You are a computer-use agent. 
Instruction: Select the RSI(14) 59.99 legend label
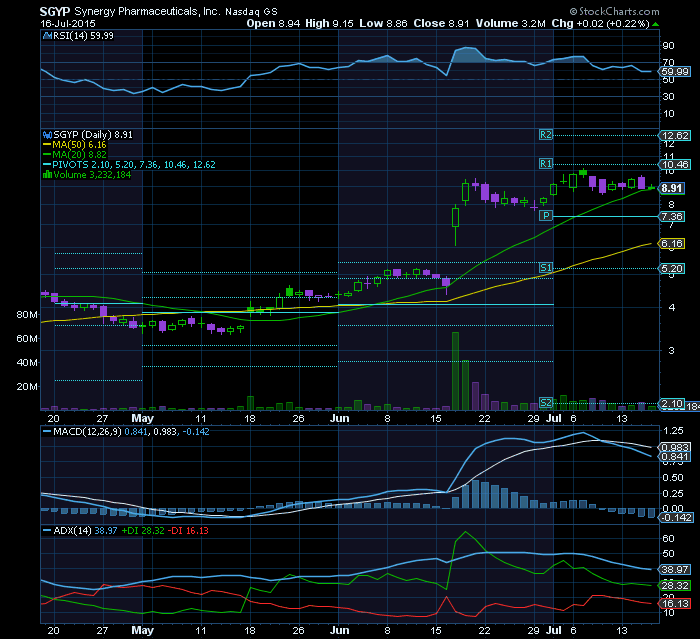click(83, 36)
